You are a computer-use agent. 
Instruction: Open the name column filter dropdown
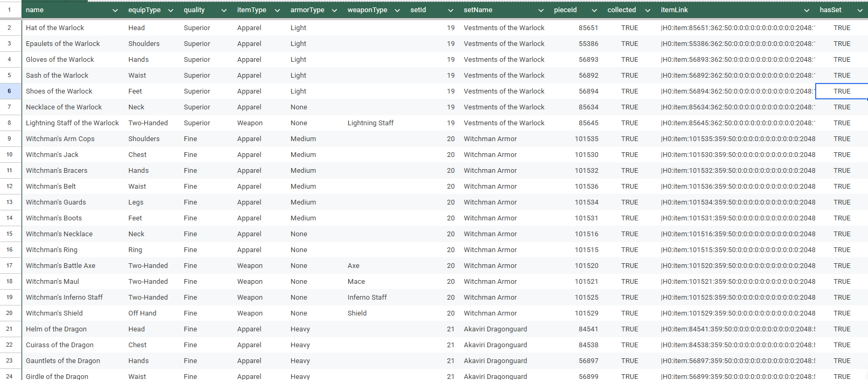pos(115,11)
